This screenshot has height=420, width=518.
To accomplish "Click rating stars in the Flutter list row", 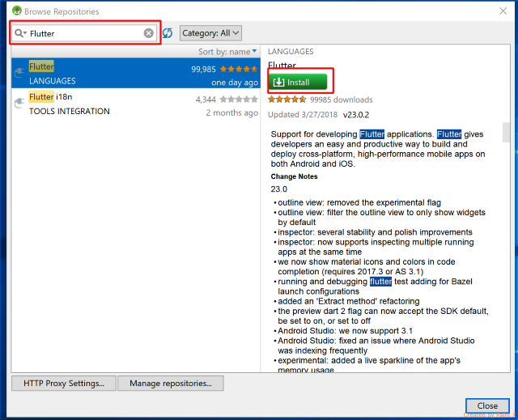I will (240, 69).
